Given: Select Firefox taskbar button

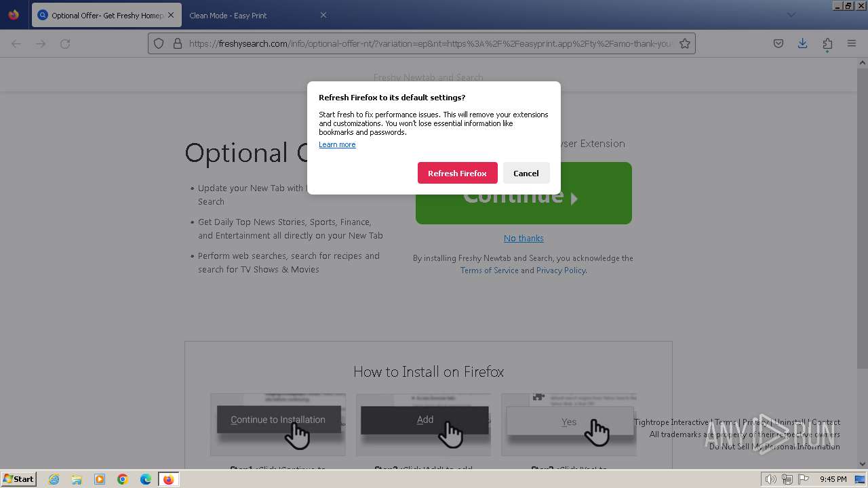Looking at the screenshot, I should [x=168, y=479].
